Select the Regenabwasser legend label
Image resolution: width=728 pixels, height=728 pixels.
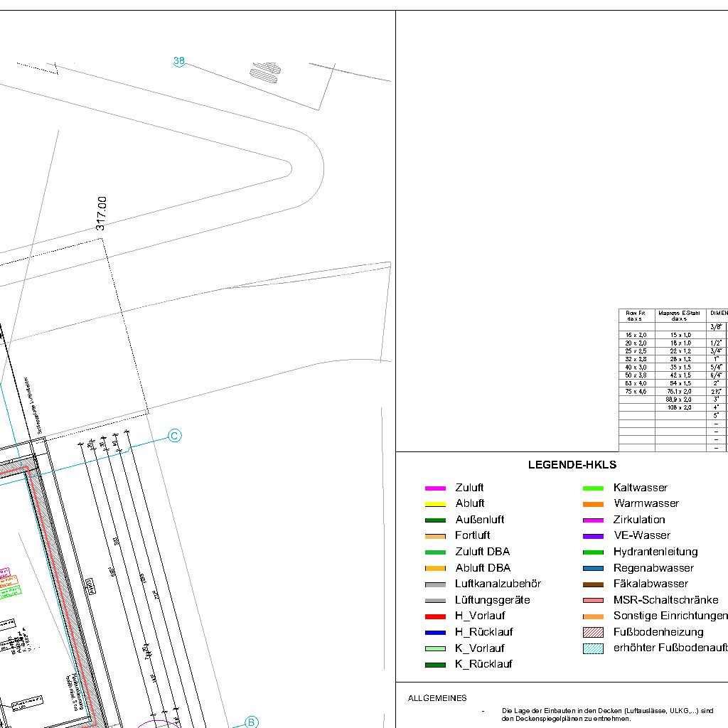(x=653, y=568)
